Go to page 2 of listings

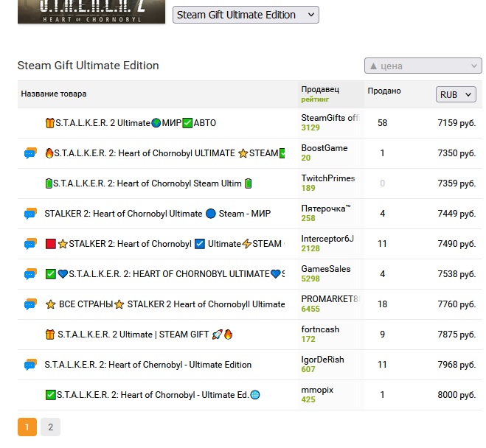point(51,427)
